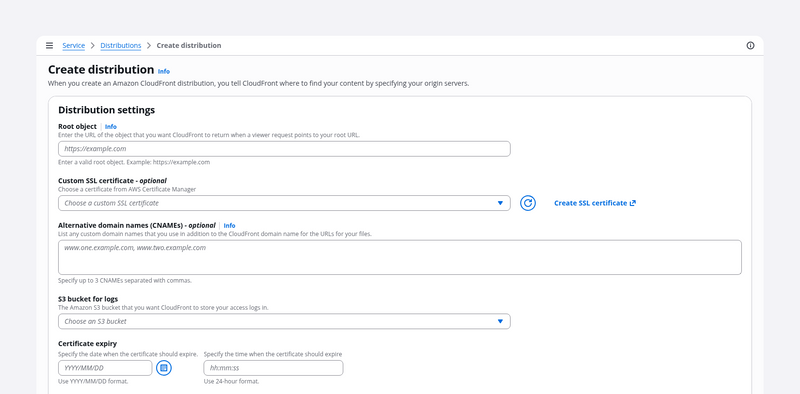Click the Create SSL certificate link
Viewport: 800px width, 394px height.
(x=590, y=203)
